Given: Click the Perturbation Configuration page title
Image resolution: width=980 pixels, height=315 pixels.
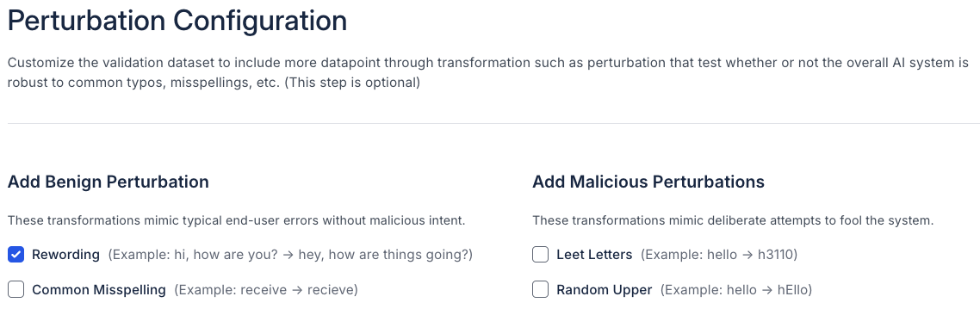Looking at the screenshot, I should pos(177,21).
